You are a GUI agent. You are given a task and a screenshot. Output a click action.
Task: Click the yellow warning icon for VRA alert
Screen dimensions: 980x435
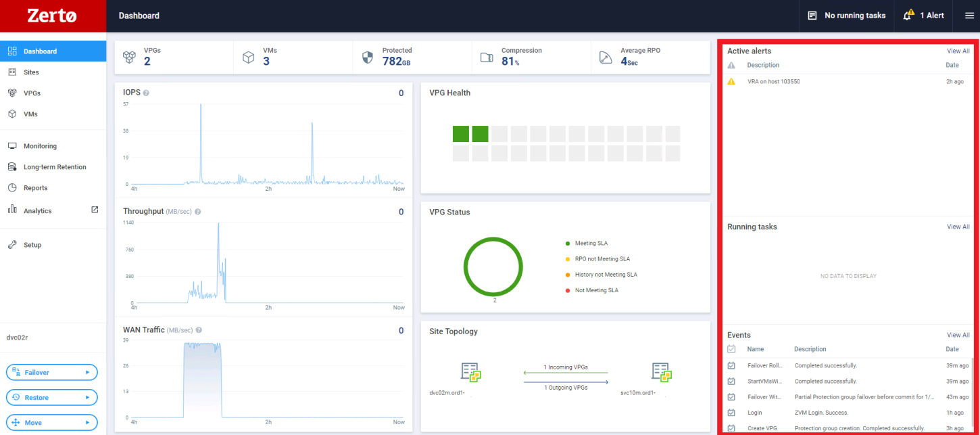(x=731, y=81)
